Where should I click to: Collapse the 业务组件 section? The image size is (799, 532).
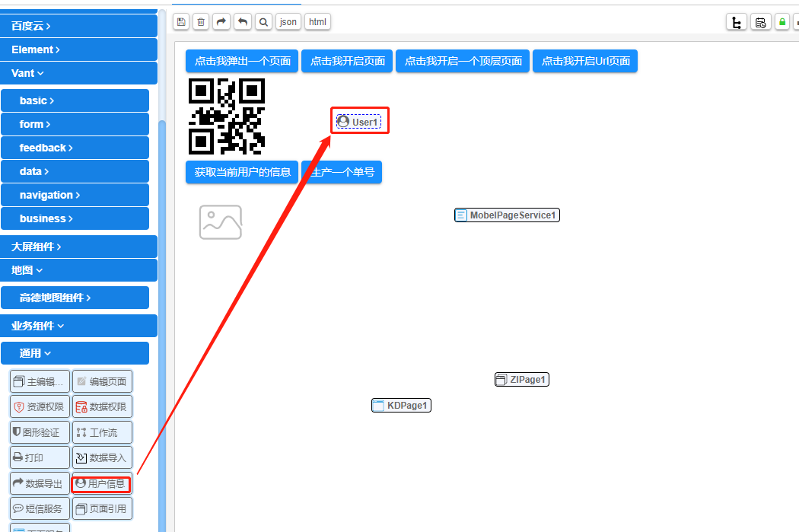pyautogui.click(x=78, y=327)
